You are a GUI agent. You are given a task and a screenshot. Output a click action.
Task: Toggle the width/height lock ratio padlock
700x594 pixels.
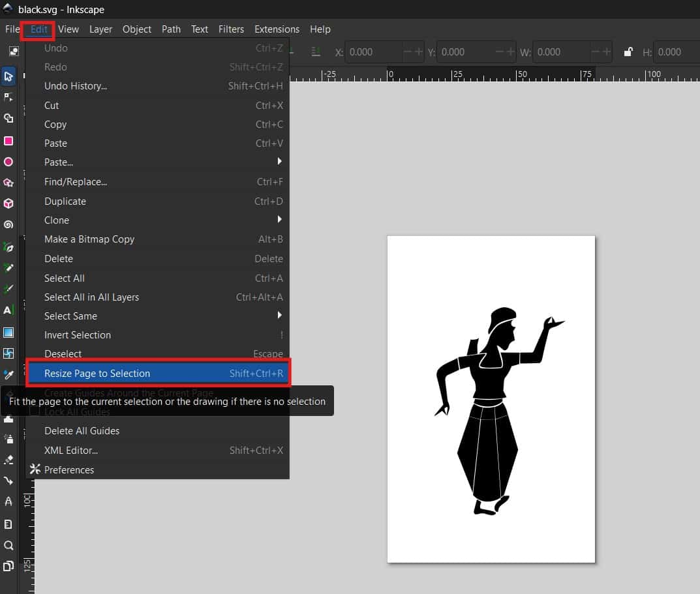coord(628,52)
